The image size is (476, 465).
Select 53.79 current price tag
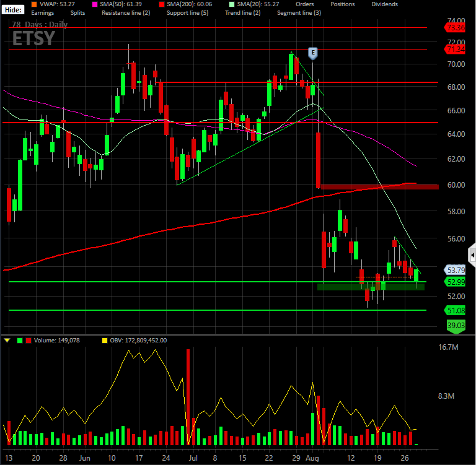tap(455, 270)
